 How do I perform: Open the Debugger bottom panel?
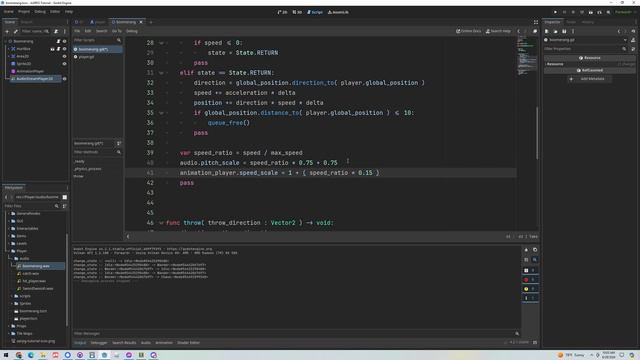[99, 343]
